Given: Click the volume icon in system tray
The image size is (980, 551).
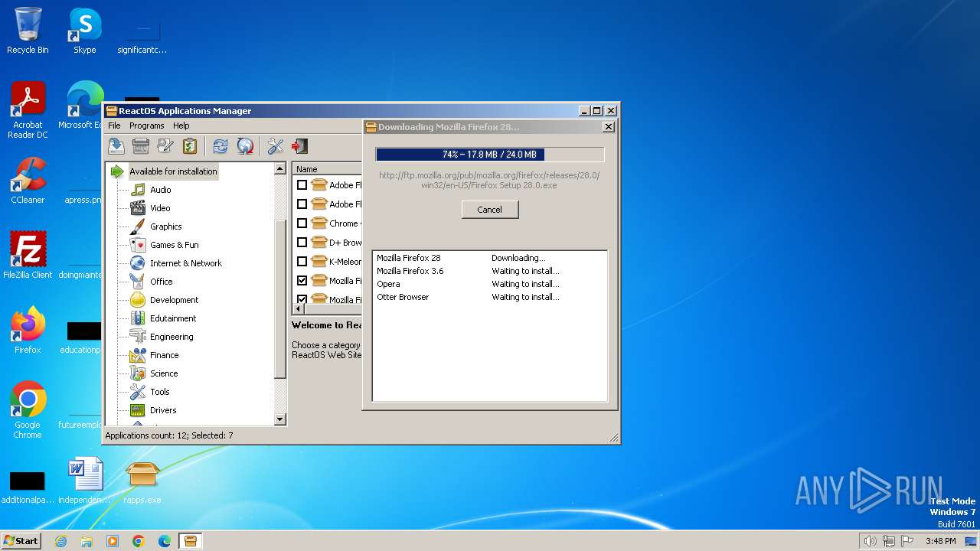Looking at the screenshot, I should tap(870, 541).
